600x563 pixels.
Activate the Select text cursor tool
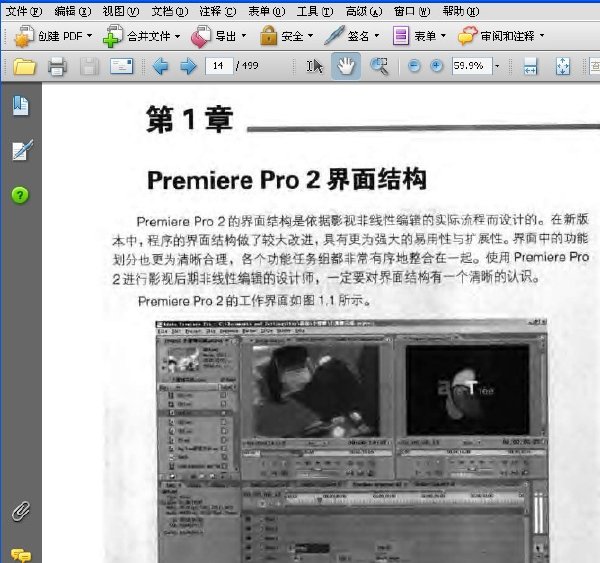pyautogui.click(x=315, y=66)
